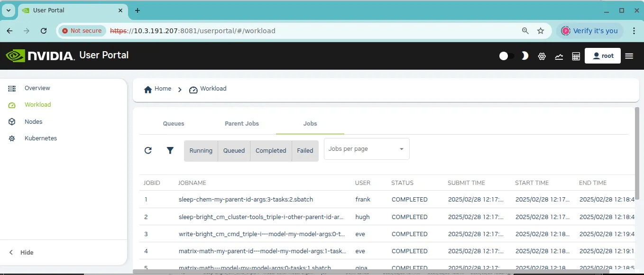Bookmark this page with star icon
Screen dimensions: 644x275
(x=541, y=31)
